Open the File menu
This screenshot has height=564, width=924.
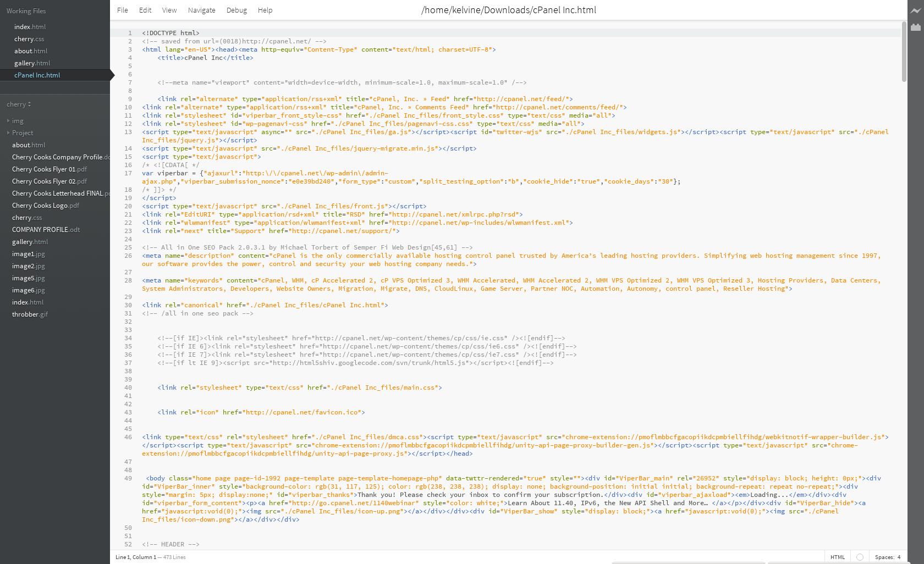(123, 10)
